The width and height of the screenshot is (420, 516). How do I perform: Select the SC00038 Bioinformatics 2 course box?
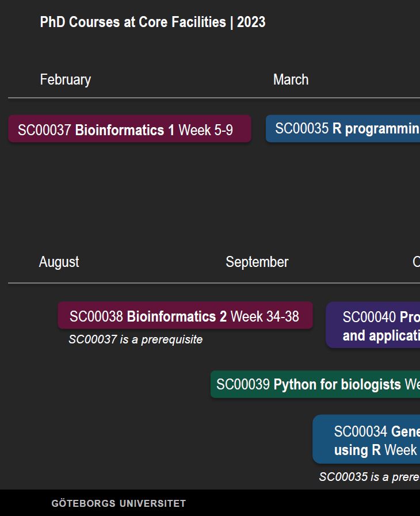pos(185,316)
